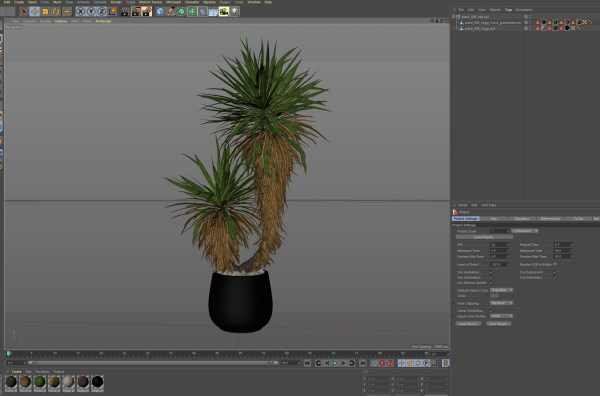Activate the Move tool
The height and width of the screenshot is (396, 600).
point(34,11)
